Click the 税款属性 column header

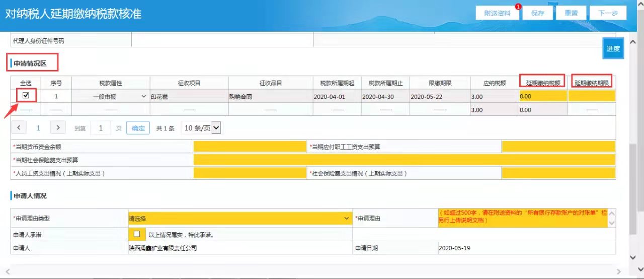pyautogui.click(x=111, y=83)
